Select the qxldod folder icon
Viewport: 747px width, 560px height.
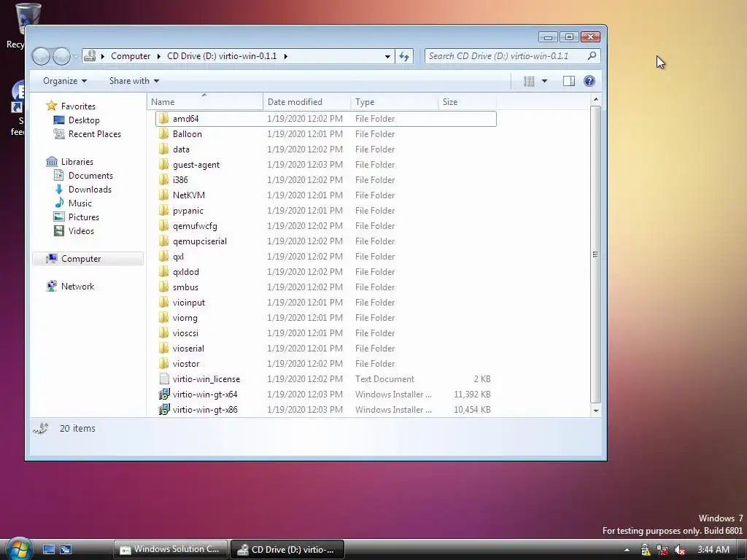pos(163,271)
